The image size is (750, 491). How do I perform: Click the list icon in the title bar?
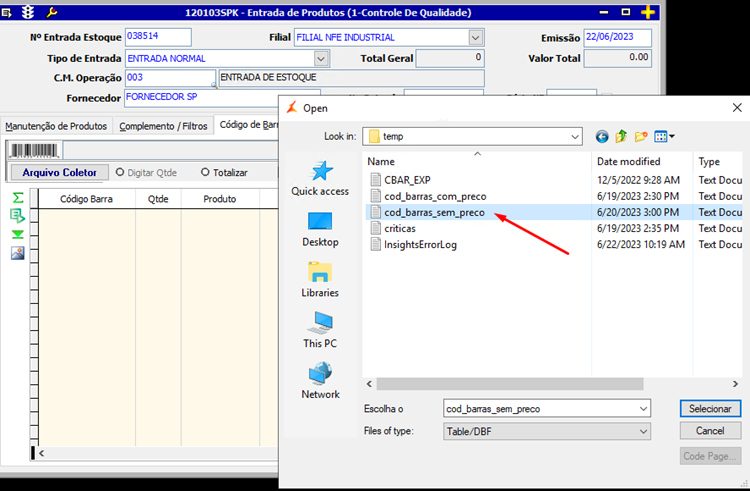[6, 12]
